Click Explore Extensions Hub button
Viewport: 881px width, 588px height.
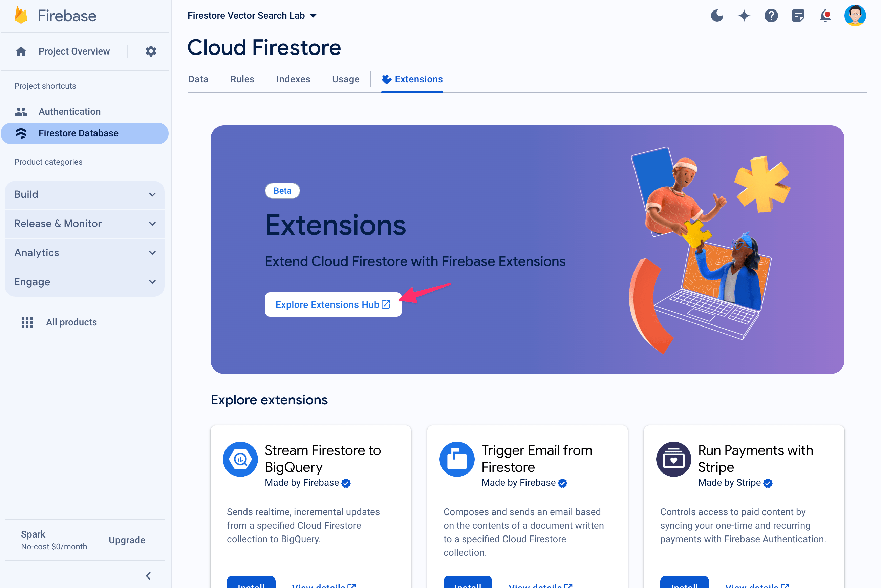pyautogui.click(x=332, y=304)
